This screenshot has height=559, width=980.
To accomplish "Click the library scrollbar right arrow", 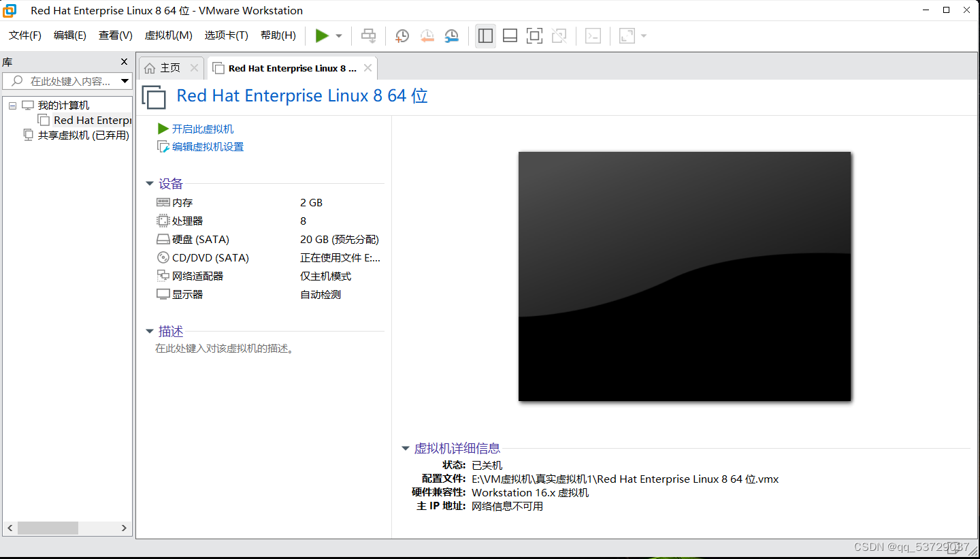I will pos(124,528).
